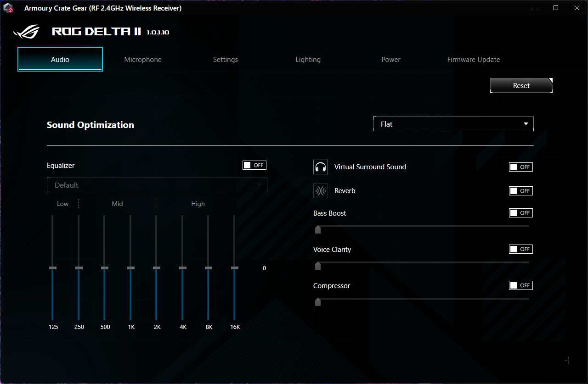Click the firmware version 1.0.1.10 text
The height and width of the screenshot is (384, 588).
158,33
